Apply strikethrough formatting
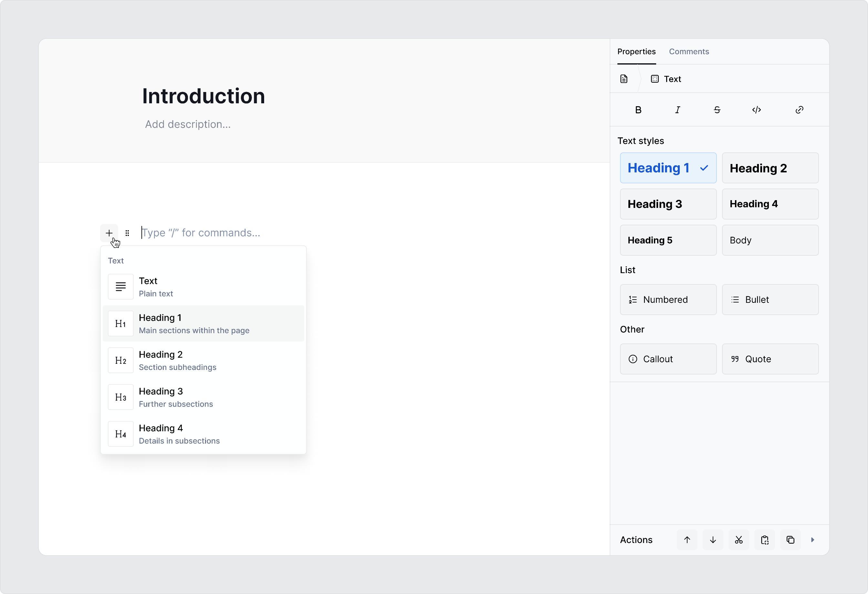Screen dimensions: 868x594 [717, 109]
